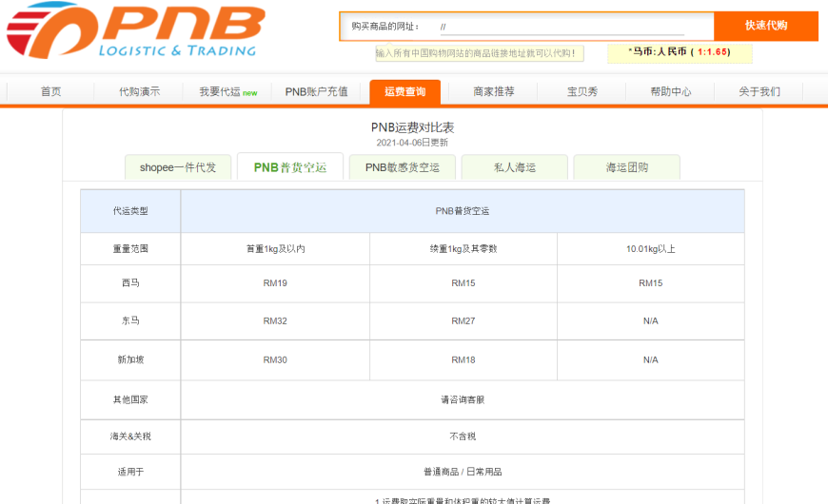Click the 新加坡 row label
The image size is (828, 504).
coord(130,359)
